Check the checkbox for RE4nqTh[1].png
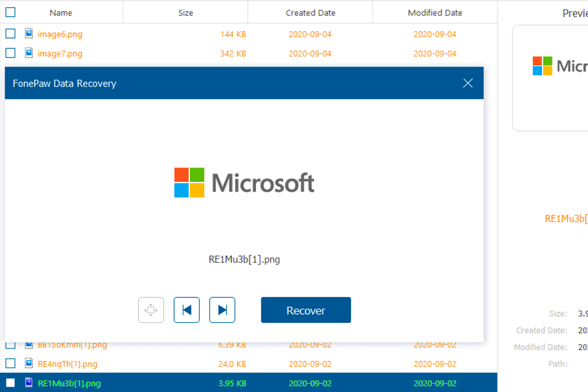 [10, 364]
